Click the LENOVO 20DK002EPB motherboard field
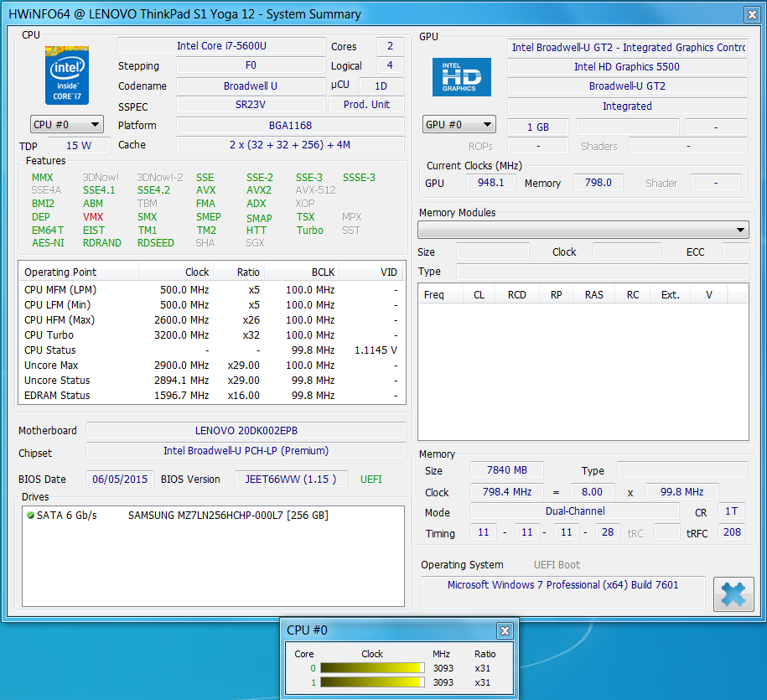This screenshot has width=767, height=700. 246,430
